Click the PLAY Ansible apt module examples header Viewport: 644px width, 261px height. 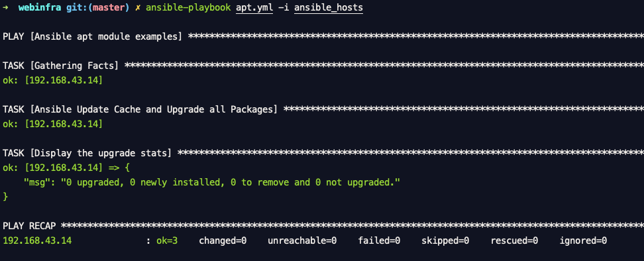pos(92,36)
